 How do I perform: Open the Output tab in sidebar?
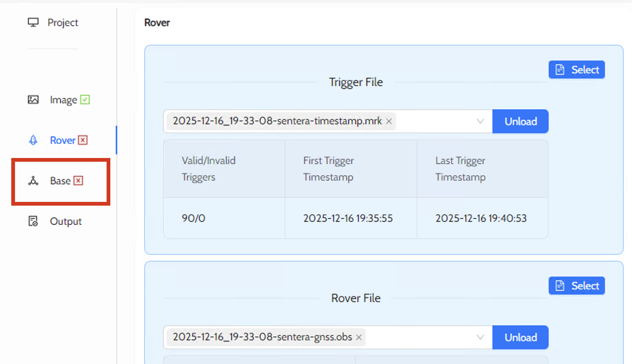(x=66, y=221)
